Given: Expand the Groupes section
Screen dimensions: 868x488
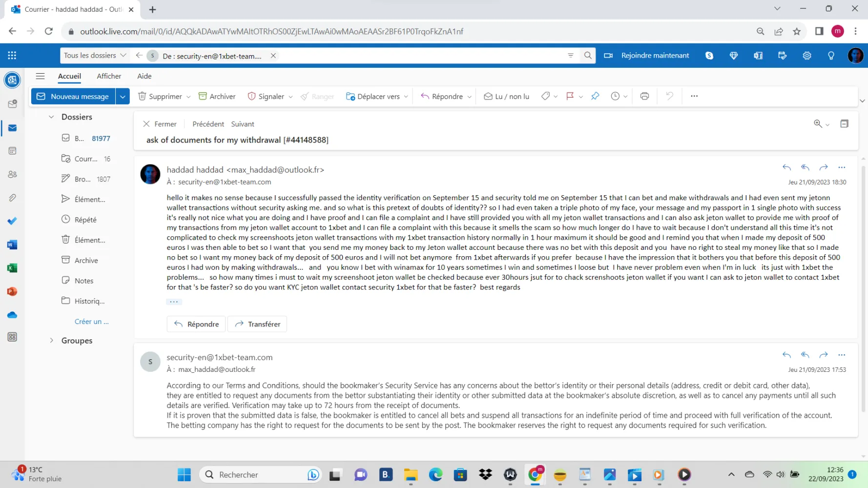Looking at the screenshot, I should [x=51, y=341].
